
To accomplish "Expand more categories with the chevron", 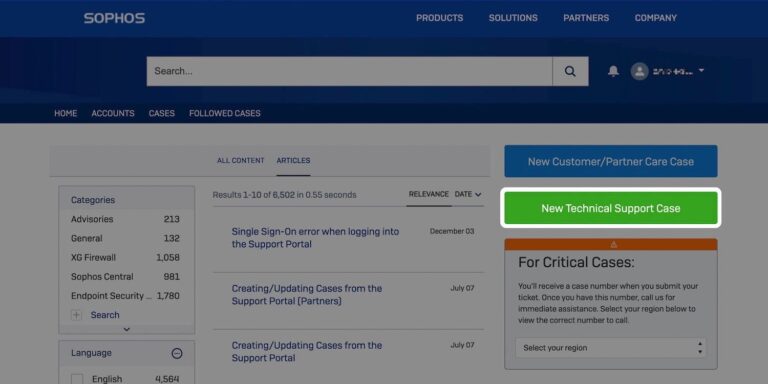I will click(127, 330).
